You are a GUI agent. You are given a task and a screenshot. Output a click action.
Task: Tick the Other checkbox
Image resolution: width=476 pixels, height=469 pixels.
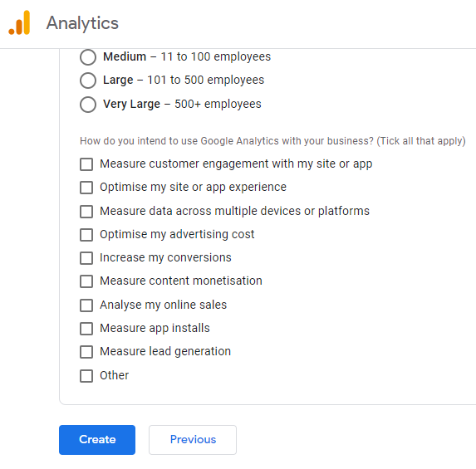[x=86, y=376]
